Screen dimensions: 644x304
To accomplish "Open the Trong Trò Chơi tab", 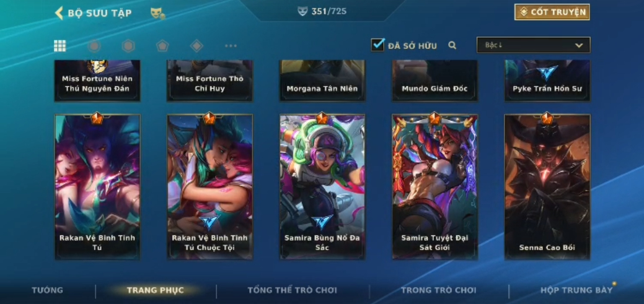I will coord(439,290).
